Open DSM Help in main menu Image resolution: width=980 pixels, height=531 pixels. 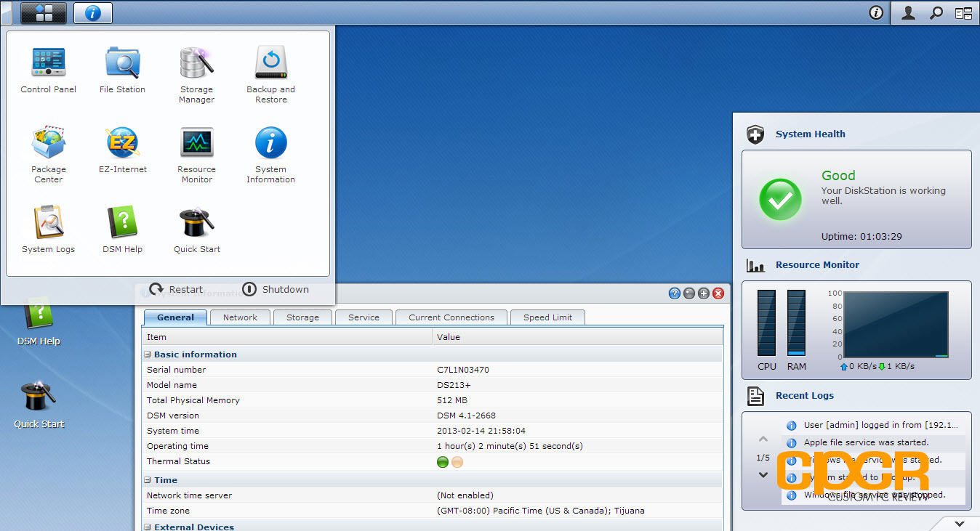pyautogui.click(x=123, y=230)
